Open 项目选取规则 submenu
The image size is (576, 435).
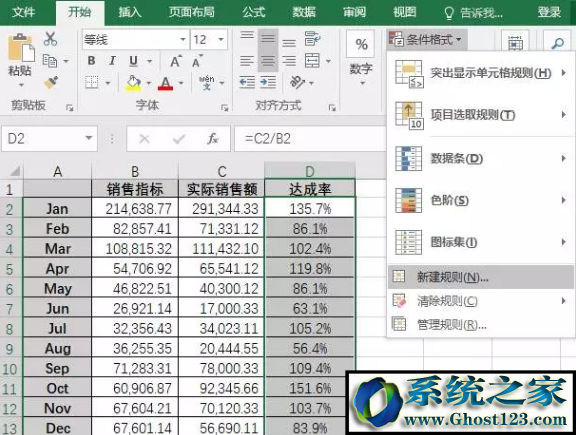pyautogui.click(x=480, y=115)
